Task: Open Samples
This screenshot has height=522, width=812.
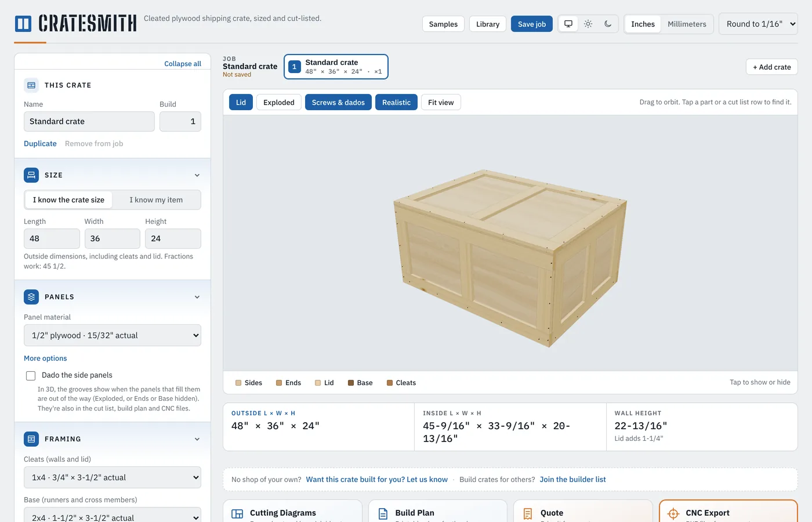Action: pos(443,24)
